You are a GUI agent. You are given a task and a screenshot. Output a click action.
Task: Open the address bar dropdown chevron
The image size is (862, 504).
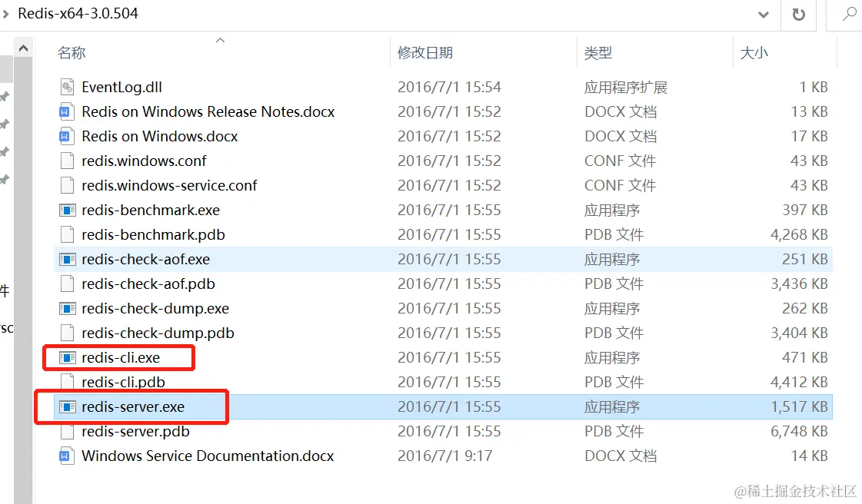(763, 15)
